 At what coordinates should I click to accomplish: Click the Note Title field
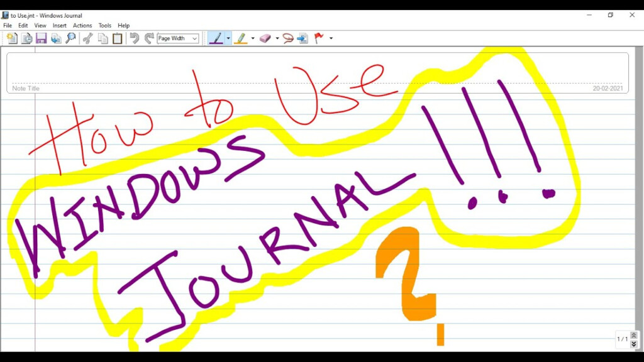tap(318, 73)
